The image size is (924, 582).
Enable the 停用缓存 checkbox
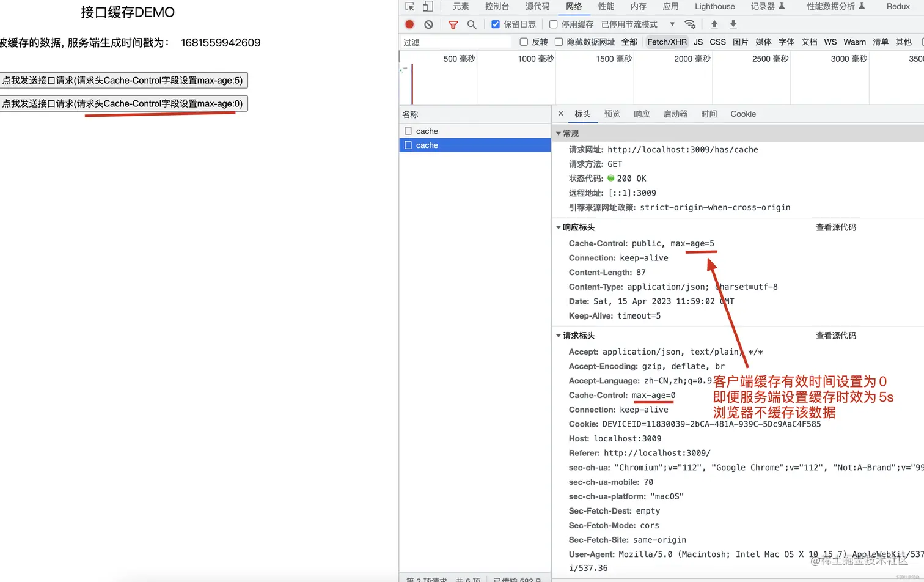click(x=553, y=24)
